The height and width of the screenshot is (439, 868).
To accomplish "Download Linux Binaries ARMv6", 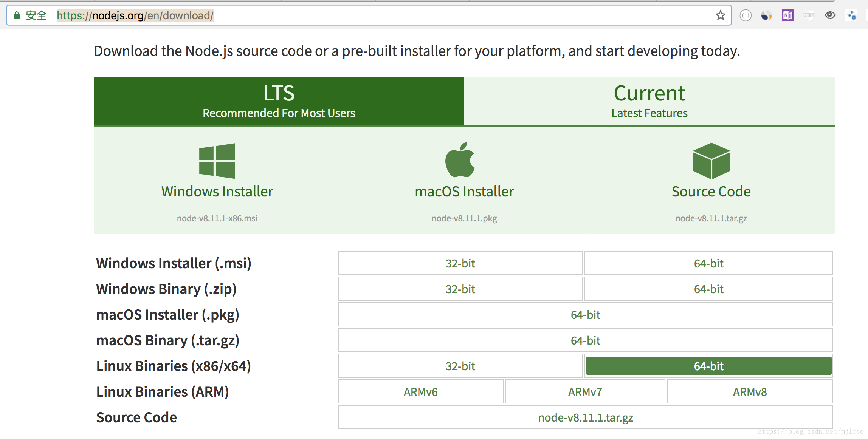I will click(x=420, y=392).
